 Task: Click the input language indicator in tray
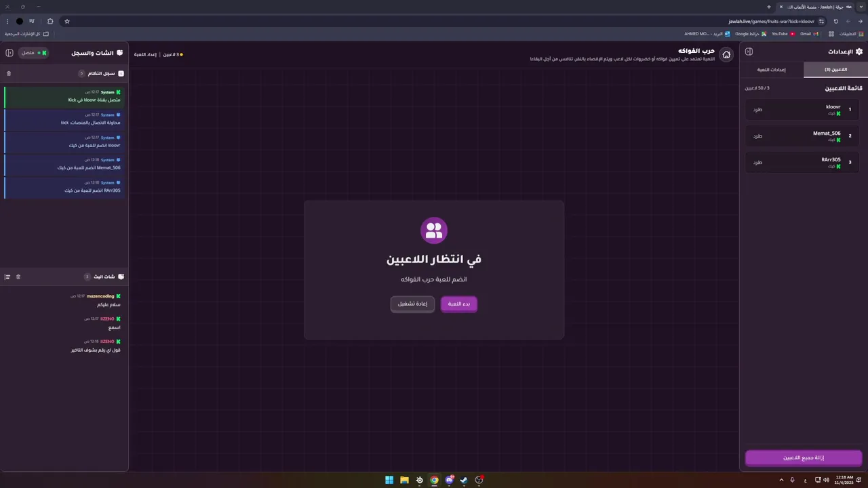[x=805, y=480]
